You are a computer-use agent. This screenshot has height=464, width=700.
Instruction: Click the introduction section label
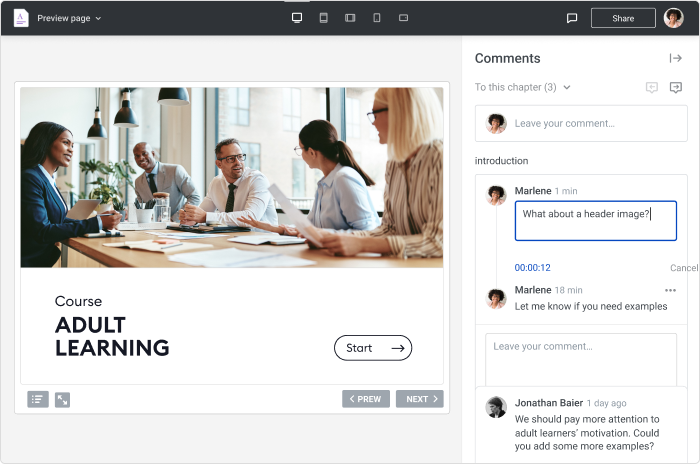click(x=501, y=161)
